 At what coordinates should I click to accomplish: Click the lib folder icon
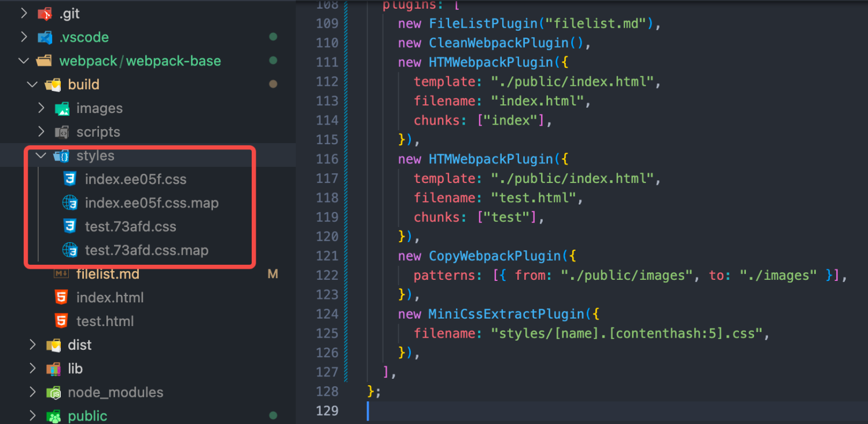(53, 368)
